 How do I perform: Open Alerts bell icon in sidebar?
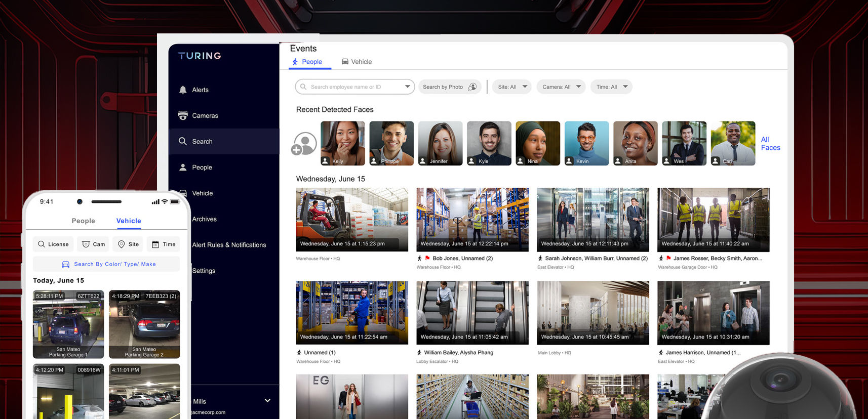tap(183, 90)
